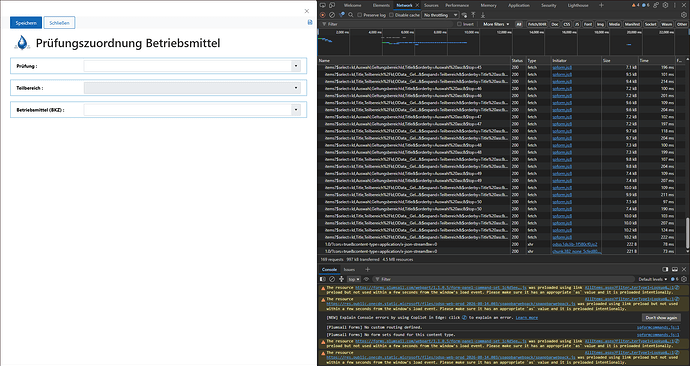
Task: Open network search magnifier icon
Action: pyautogui.click(x=351, y=15)
